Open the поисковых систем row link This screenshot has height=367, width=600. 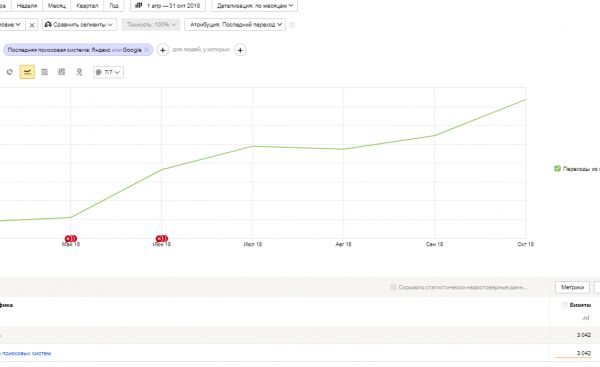26,353
